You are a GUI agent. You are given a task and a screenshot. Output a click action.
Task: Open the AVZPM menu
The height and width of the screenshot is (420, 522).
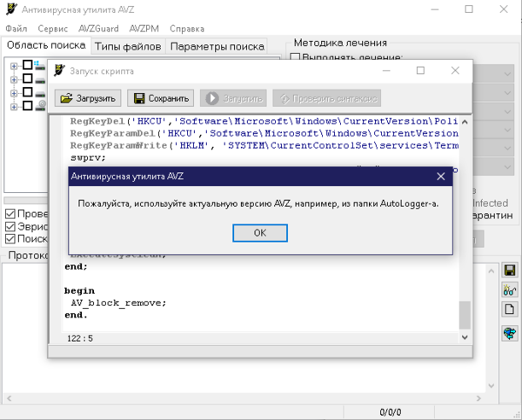tap(144, 29)
